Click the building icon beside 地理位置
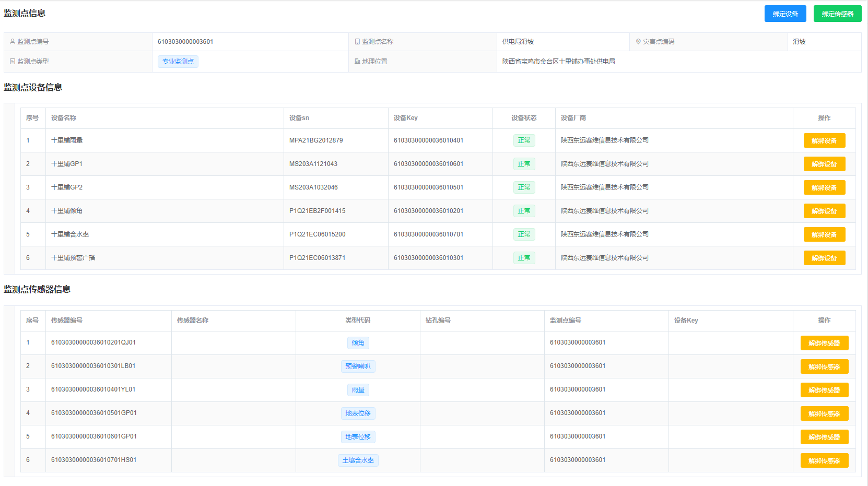This screenshot has width=868, height=486. tap(357, 61)
